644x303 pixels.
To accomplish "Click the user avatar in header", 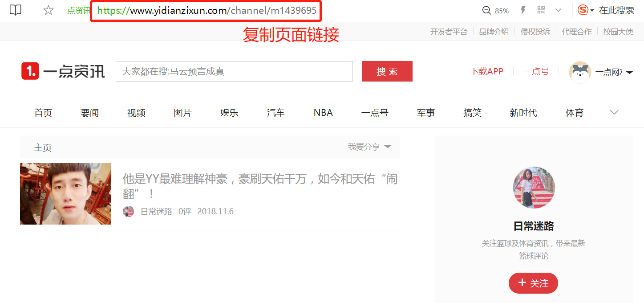I will (x=580, y=72).
